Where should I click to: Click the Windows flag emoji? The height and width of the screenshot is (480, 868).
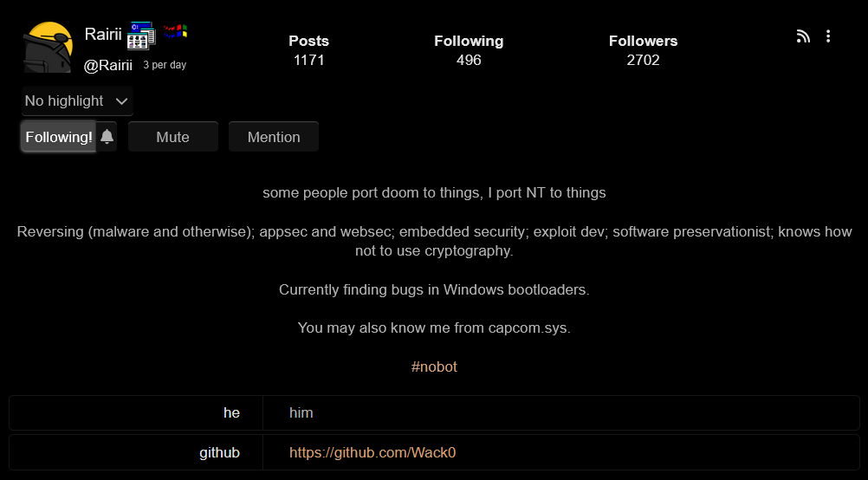coord(175,32)
